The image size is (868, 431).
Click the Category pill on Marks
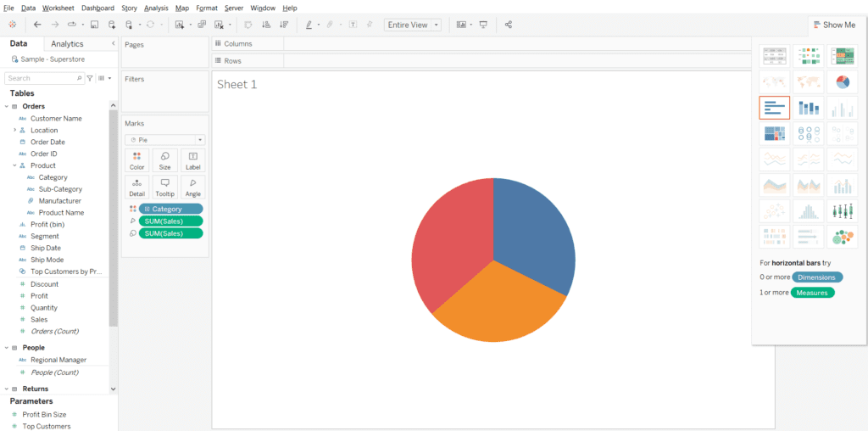click(x=170, y=209)
